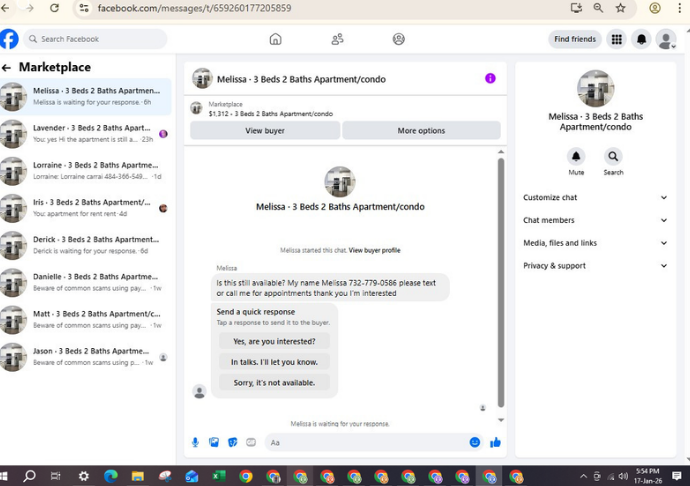Bookmark the page with the star icon
The width and height of the screenshot is (690, 486).
click(x=620, y=8)
